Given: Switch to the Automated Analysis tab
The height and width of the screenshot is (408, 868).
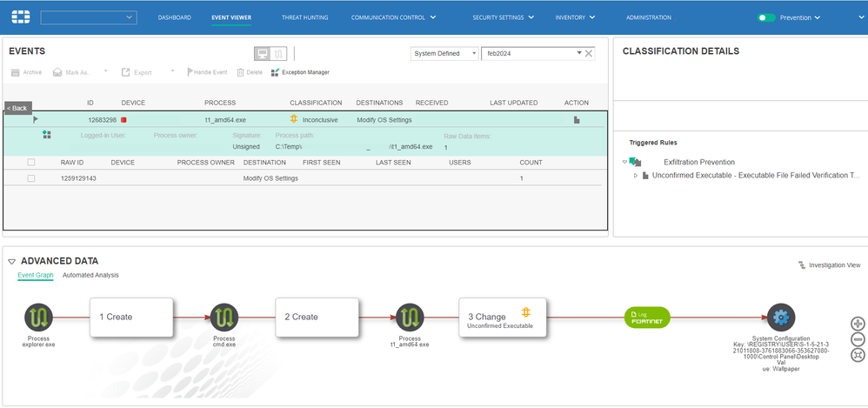Looking at the screenshot, I should [90, 275].
